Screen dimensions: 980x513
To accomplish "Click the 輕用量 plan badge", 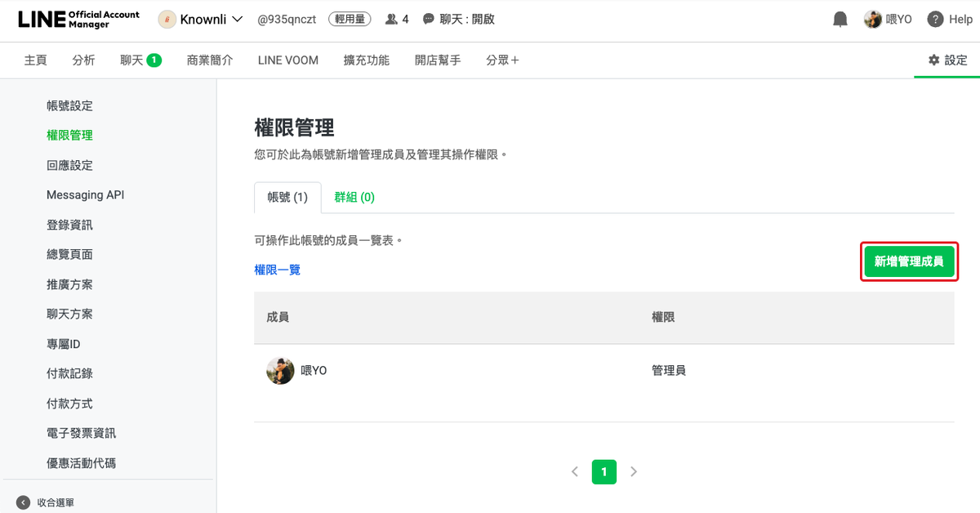I will 350,20.
